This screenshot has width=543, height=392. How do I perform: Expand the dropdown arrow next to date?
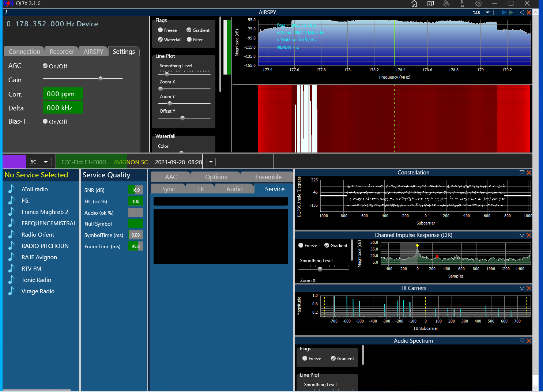(x=211, y=162)
